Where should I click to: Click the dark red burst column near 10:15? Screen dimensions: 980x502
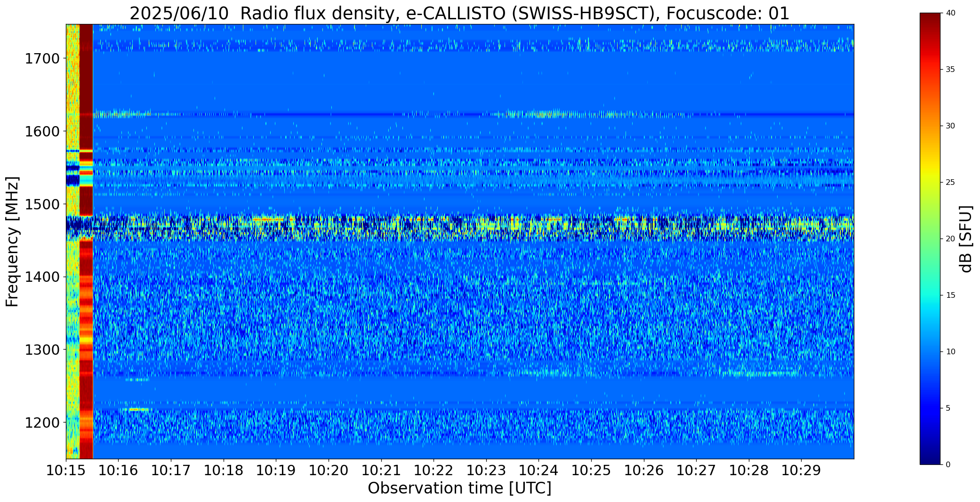(x=86, y=241)
